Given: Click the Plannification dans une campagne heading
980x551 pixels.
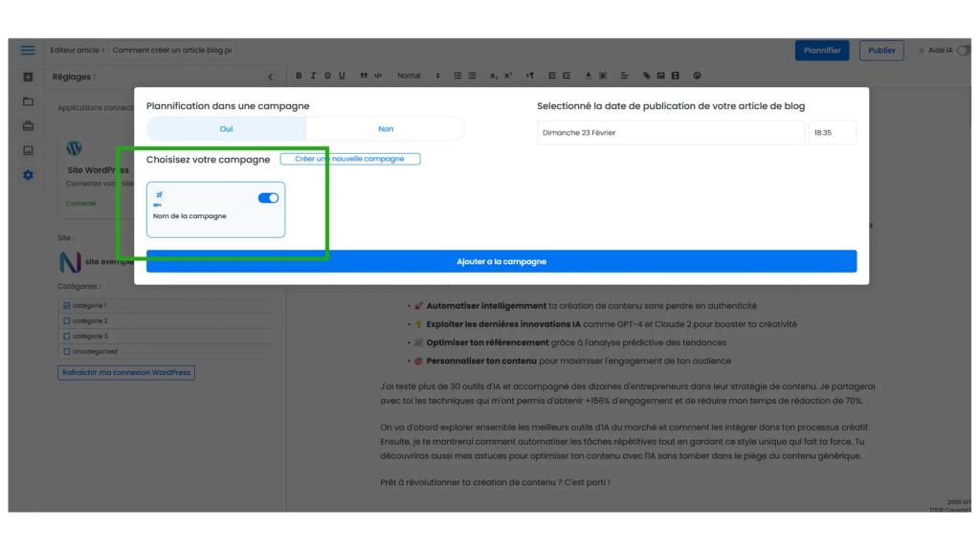Looking at the screenshot, I should 228,105.
